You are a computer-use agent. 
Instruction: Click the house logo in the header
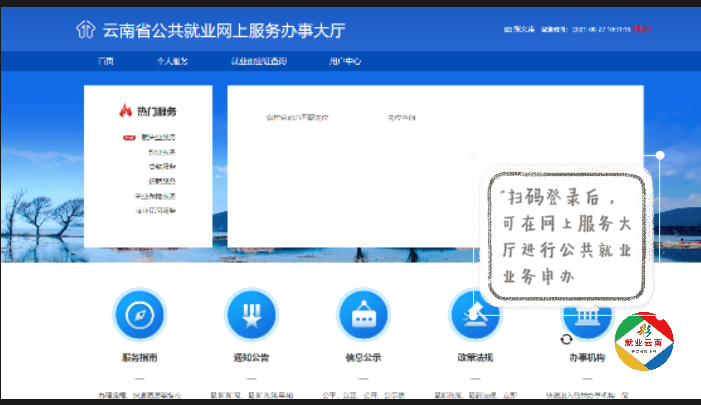tap(86, 29)
